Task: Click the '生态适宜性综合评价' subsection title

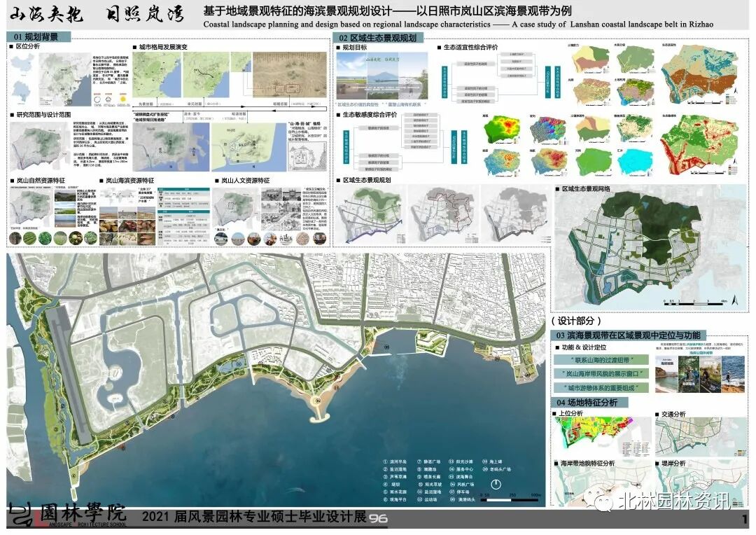Action: click(x=470, y=48)
